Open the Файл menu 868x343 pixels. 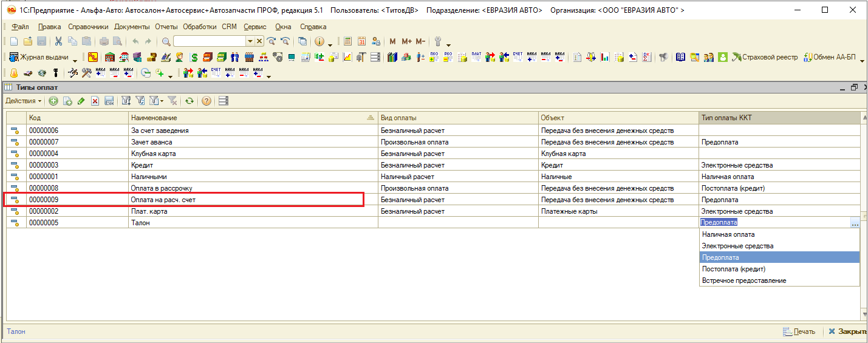point(20,27)
